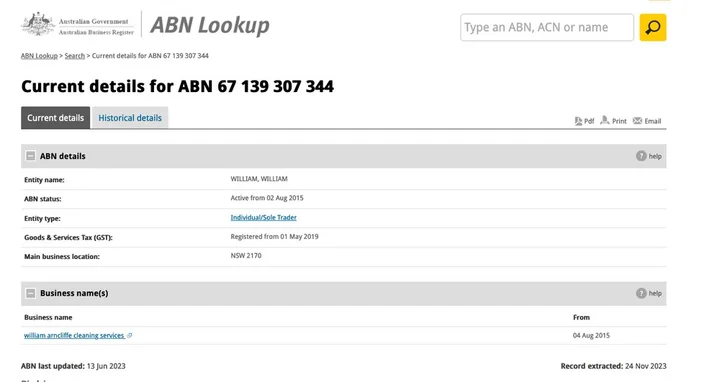The width and height of the screenshot is (720, 382).
Task: Click the Email envelope icon
Action: [637, 121]
